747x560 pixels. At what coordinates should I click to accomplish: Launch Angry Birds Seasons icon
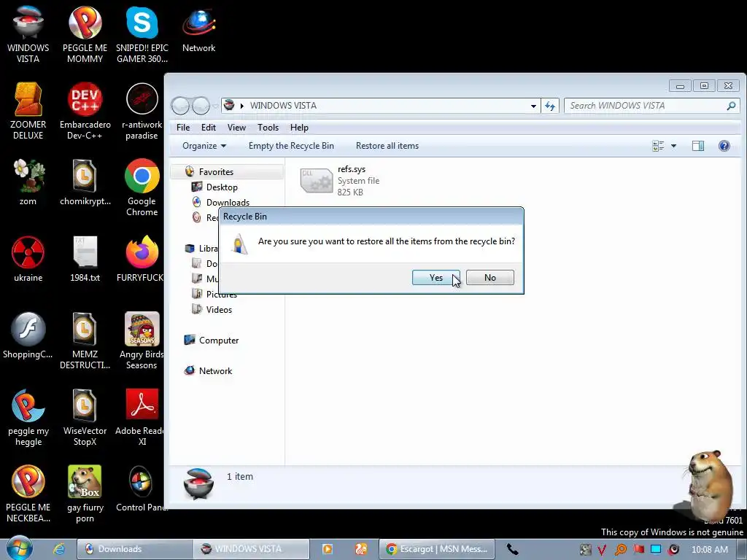(x=142, y=341)
